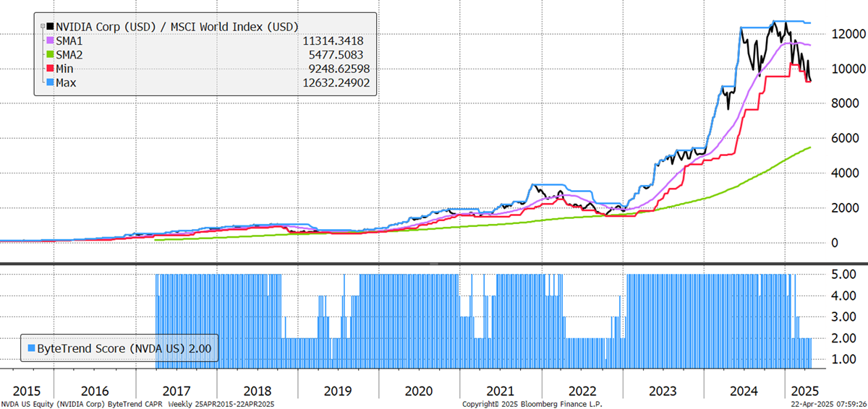Viewport: 868px width, 409px height.
Task: Click the 2020 year label on time axis
Action: 420,390
